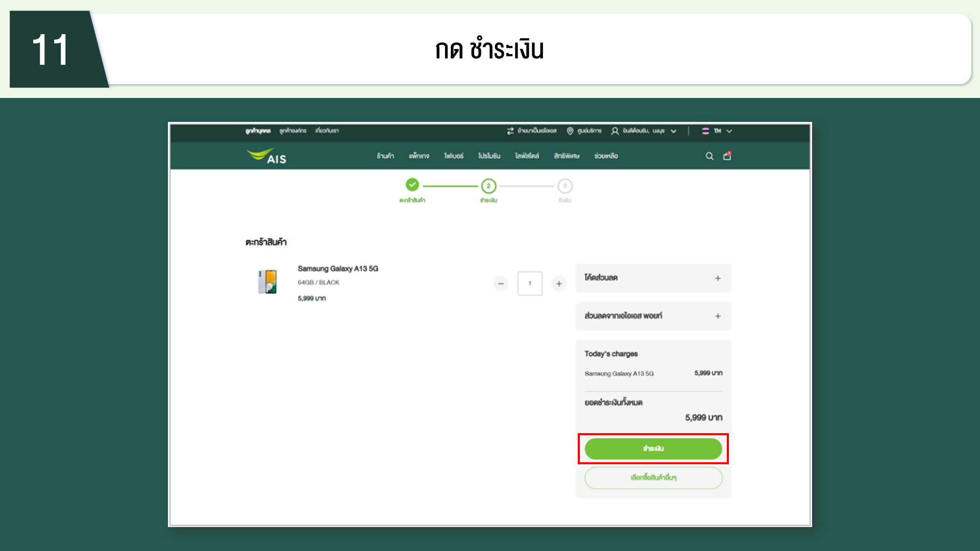Open the search magnifier icon
The width and height of the screenshot is (980, 551).
[709, 156]
